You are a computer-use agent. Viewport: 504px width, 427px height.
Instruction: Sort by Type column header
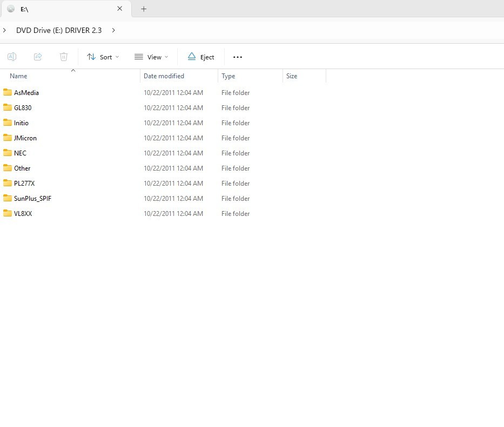(x=228, y=76)
